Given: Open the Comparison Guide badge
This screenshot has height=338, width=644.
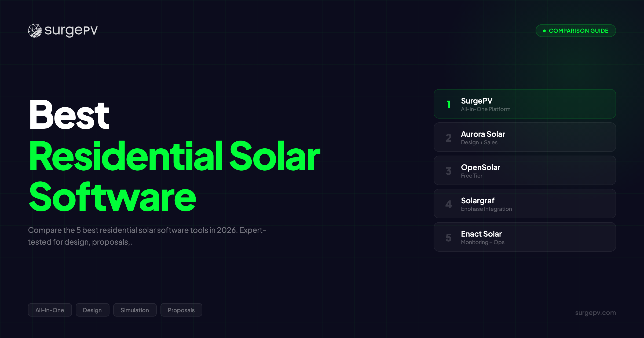Looking at the screenshot, I should 576,31.
